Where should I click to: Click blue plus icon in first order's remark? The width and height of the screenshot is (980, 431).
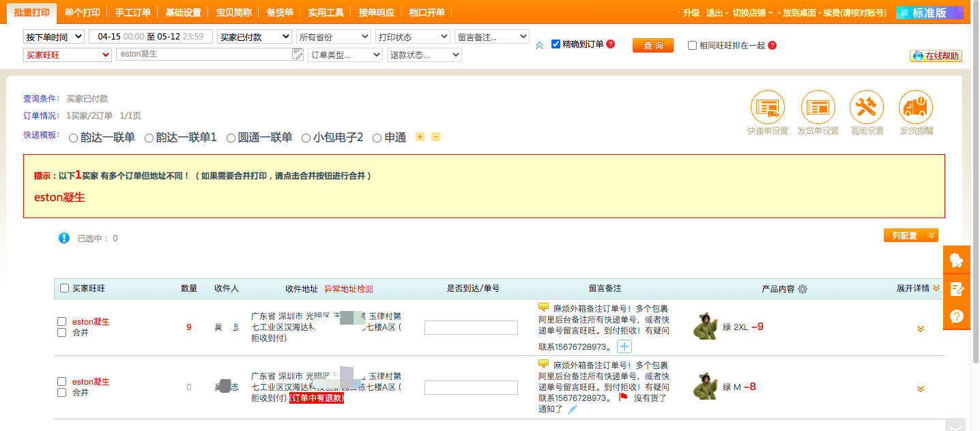point(624,346)
